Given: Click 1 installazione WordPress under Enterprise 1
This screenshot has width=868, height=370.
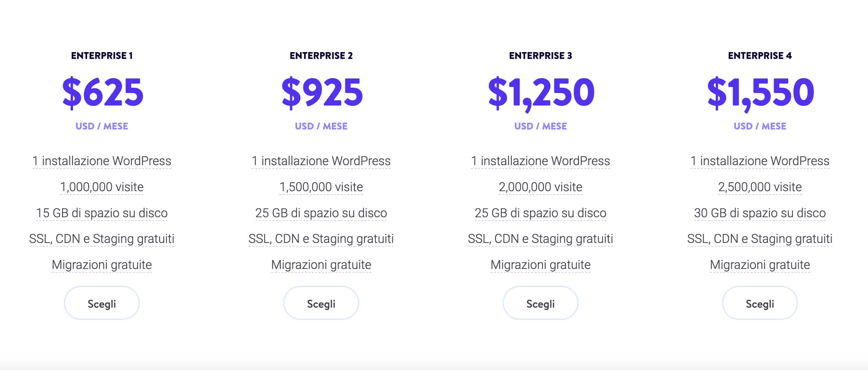Looking at the screenshot, I should [102, 161].
